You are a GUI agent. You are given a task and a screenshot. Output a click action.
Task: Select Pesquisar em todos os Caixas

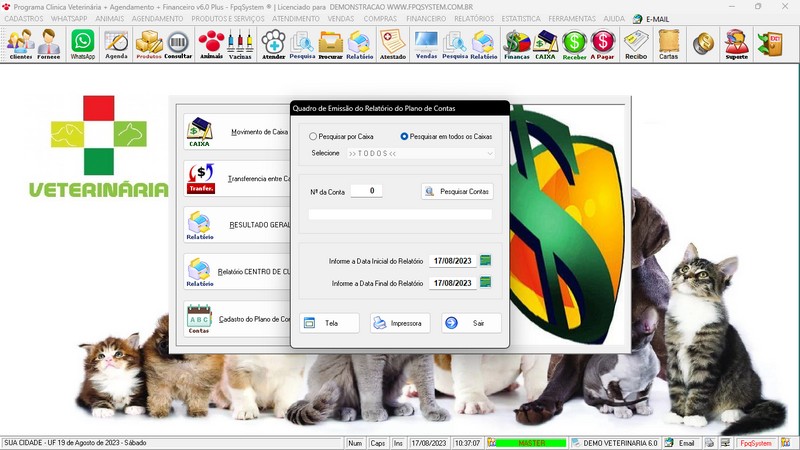click(405, 136)
